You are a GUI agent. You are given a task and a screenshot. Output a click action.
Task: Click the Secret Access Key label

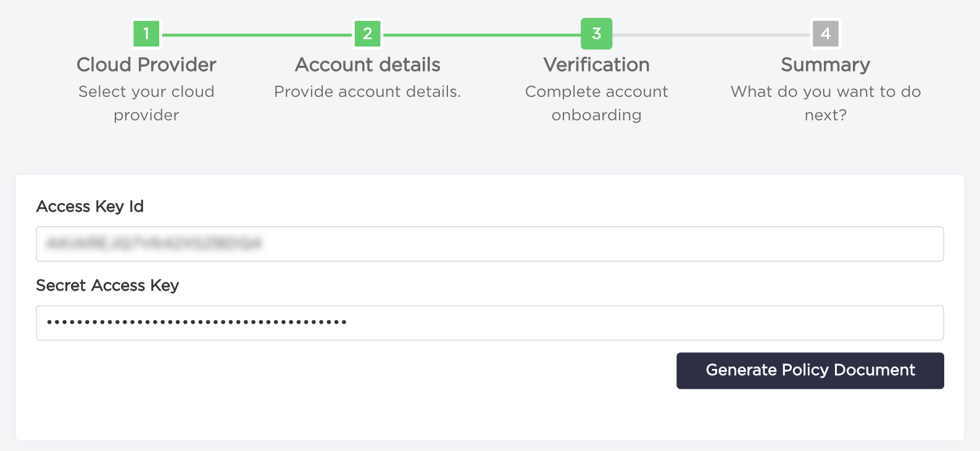107,285
